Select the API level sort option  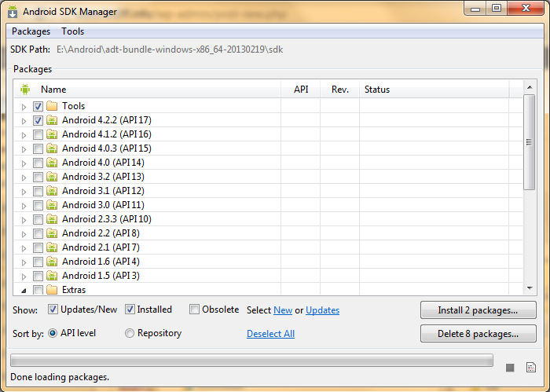tap(53, 333)
